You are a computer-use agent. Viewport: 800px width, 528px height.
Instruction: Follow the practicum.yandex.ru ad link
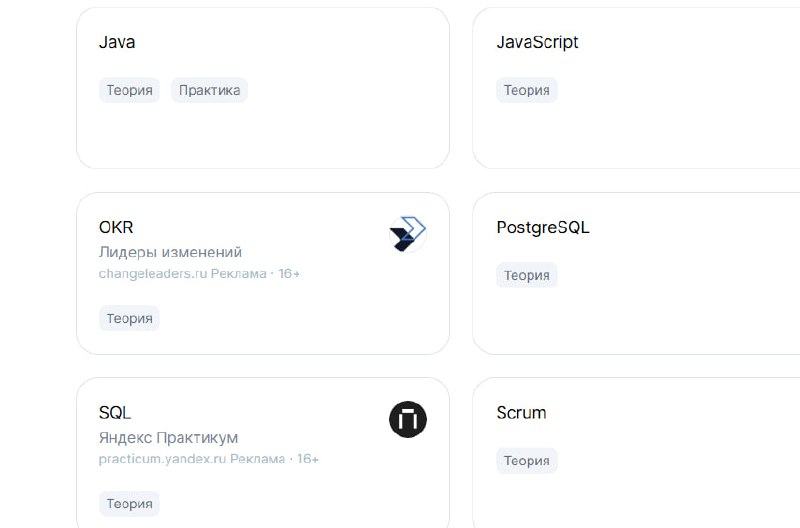162,459
